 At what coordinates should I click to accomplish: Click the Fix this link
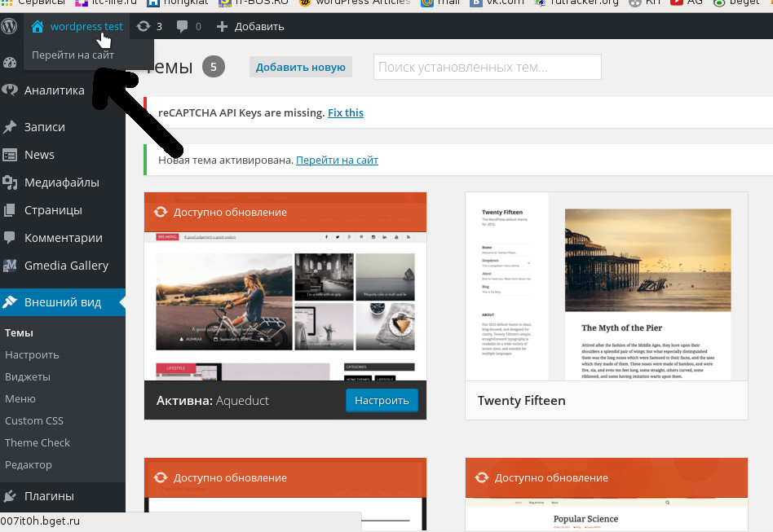click(346, 112)
